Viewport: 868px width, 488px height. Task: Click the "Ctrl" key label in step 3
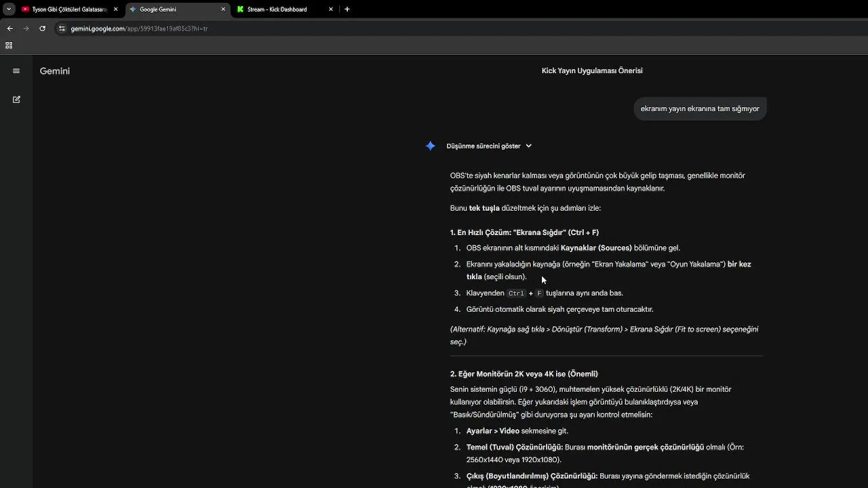(x=516, y=293)
